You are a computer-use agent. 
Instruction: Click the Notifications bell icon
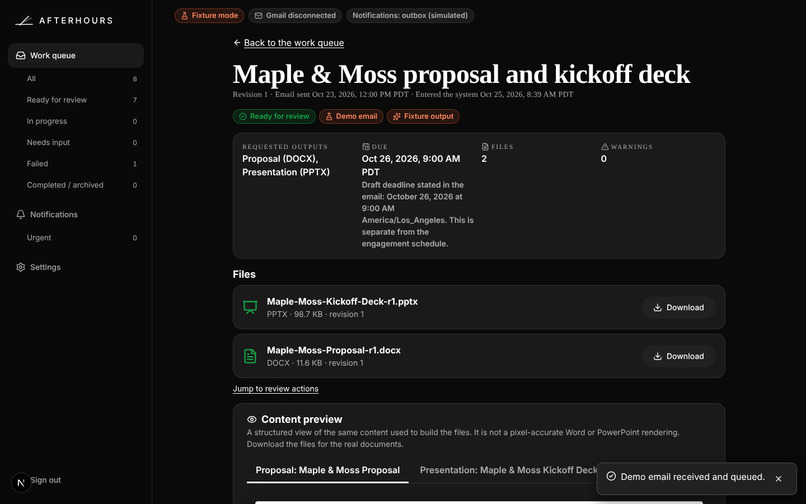coord(21,214)
